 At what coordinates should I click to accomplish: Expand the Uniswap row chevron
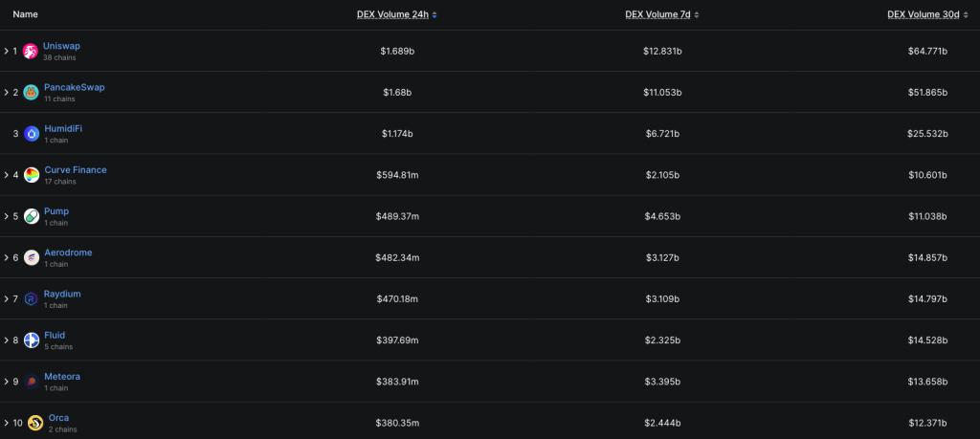(x=6, y=51)
